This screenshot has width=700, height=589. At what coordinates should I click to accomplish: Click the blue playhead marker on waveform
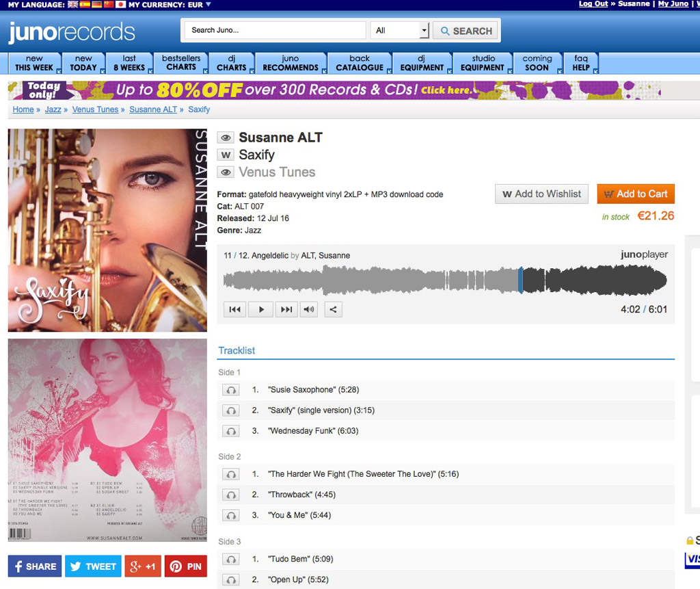click(520, 280)
